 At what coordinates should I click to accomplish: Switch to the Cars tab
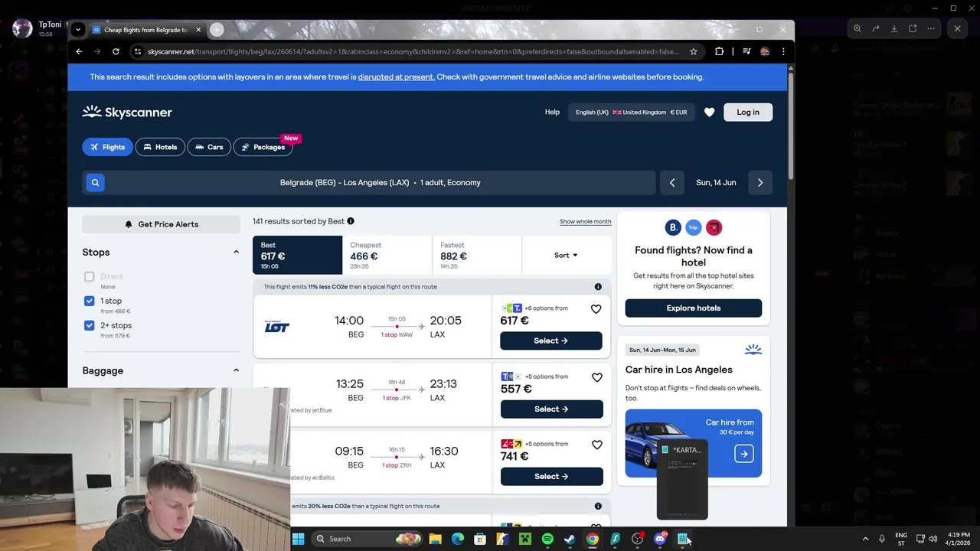tap(209, 147)
